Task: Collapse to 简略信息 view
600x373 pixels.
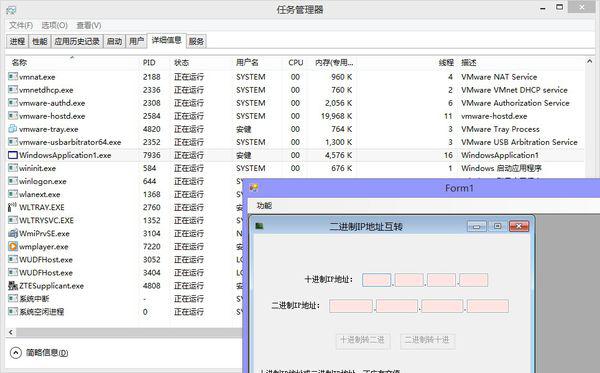Action: point(39,352)
